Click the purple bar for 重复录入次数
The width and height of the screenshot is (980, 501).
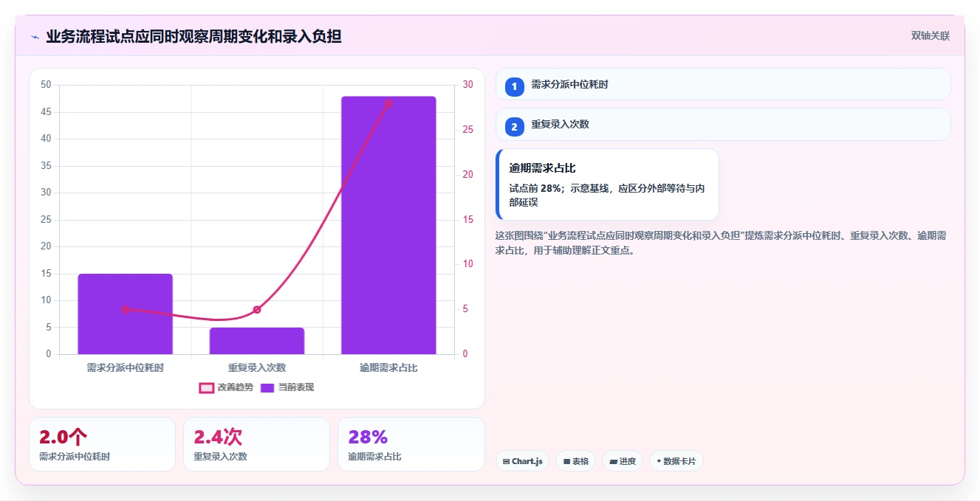click(x=257, y=341)
